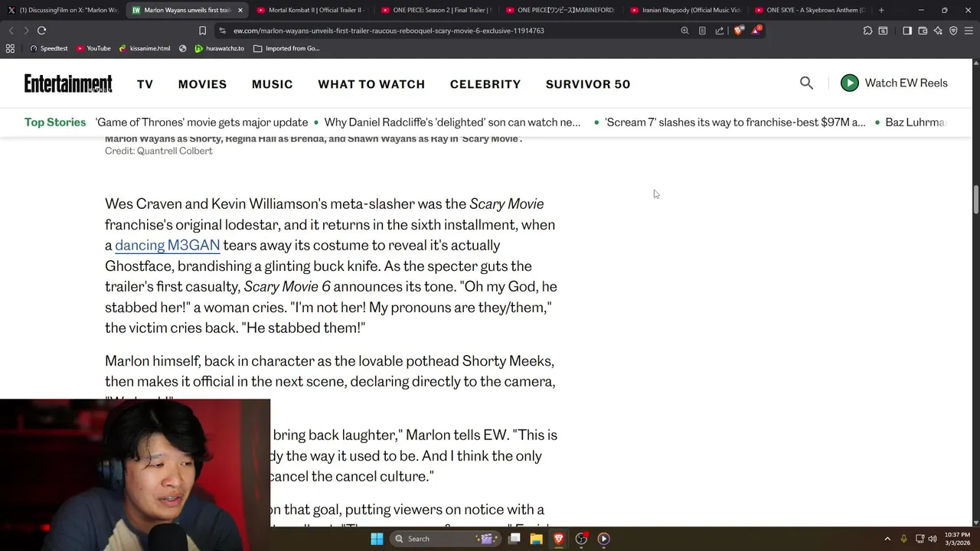
Task: Open the Windows Start menu
Action: point(377,539)
